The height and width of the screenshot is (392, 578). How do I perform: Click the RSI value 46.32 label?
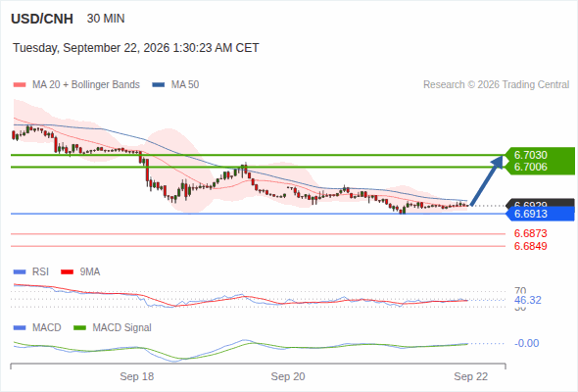tap(528, 300)
